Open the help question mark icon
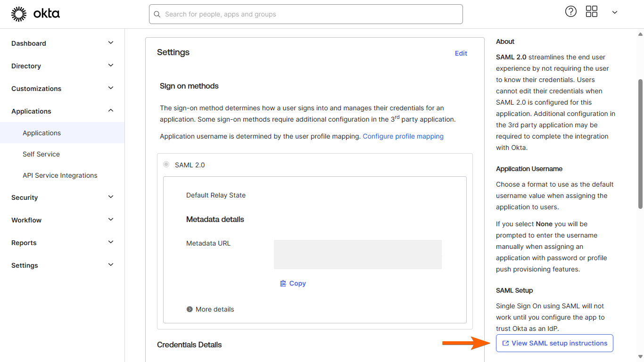 tap(570, 12)
